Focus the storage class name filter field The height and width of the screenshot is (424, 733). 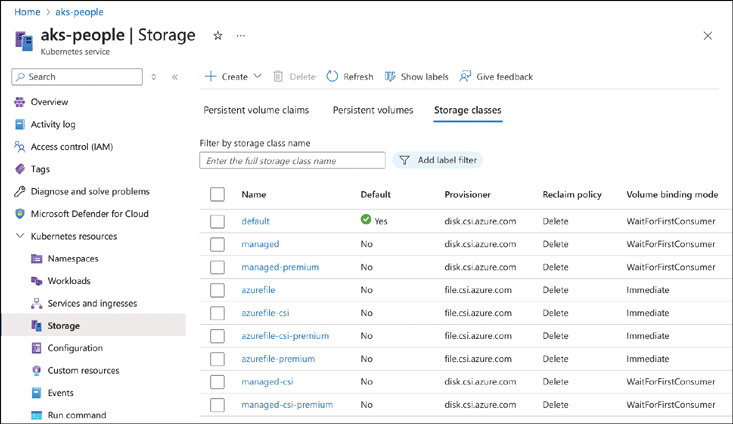pyautogui.click(x=292, y=160)
